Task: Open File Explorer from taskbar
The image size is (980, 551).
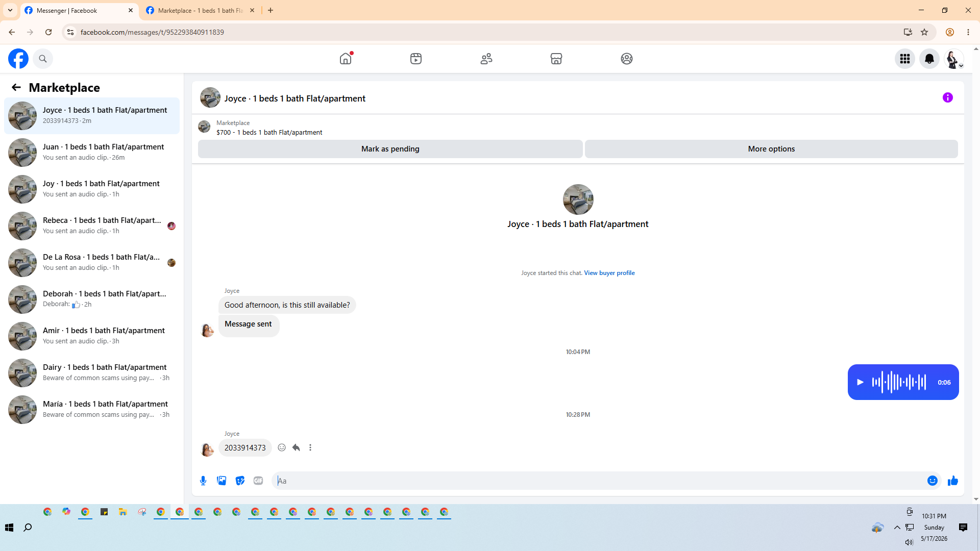Action: click(123, 512)
